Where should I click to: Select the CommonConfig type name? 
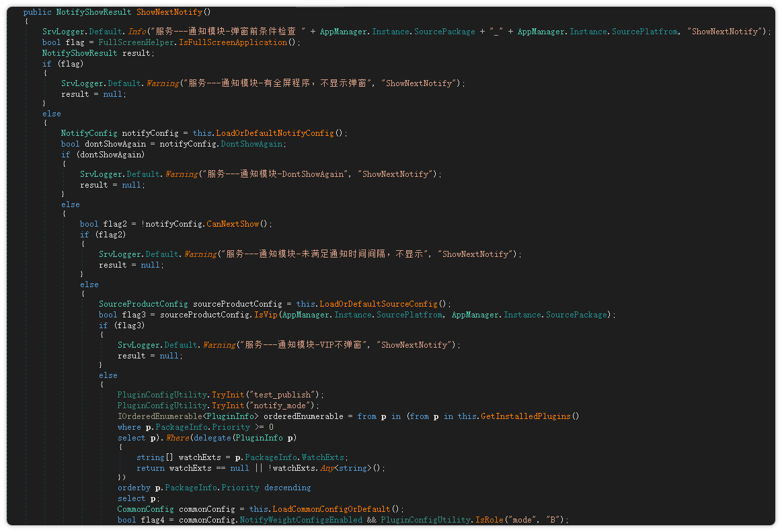click(145, 509)
